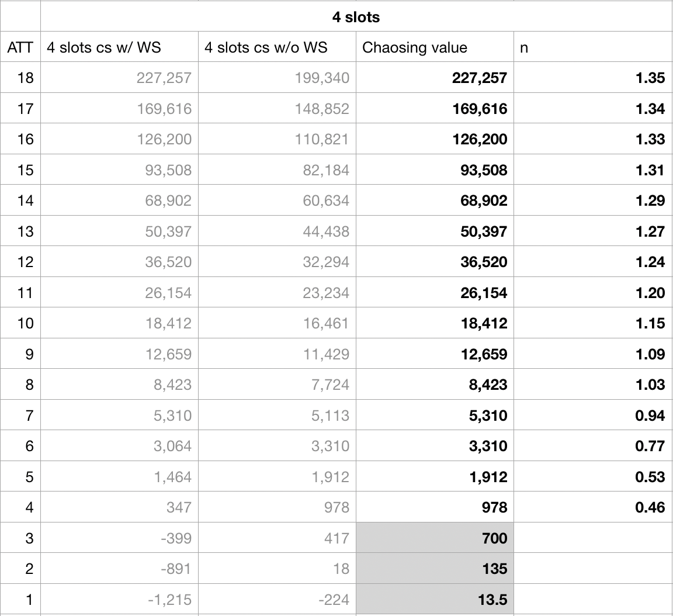This screenshot has height=616, width=673.
Task: Select the n value 1.09 cell
Action: pyautogui.click(x=592, y=354)
